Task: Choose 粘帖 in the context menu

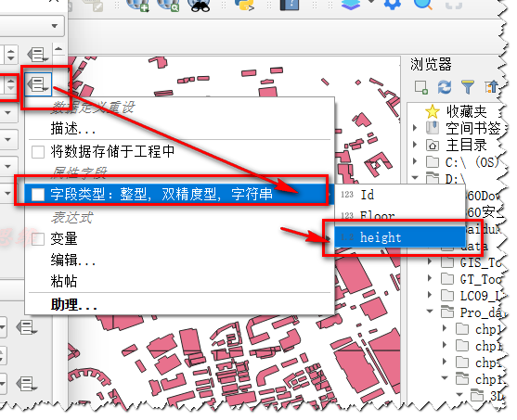Action: (x=64, y=281)
